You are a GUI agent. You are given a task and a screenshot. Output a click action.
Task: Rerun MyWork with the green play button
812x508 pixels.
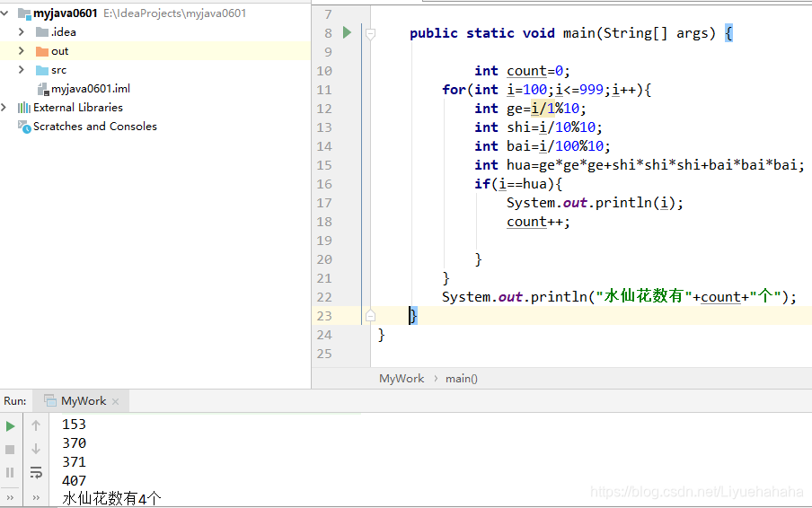click(10, 426)
